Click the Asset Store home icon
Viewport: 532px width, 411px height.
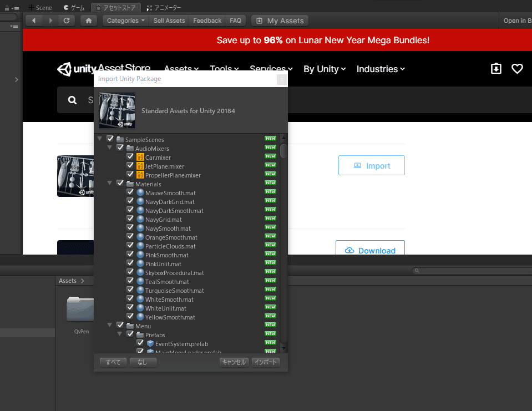pos(89,21)
